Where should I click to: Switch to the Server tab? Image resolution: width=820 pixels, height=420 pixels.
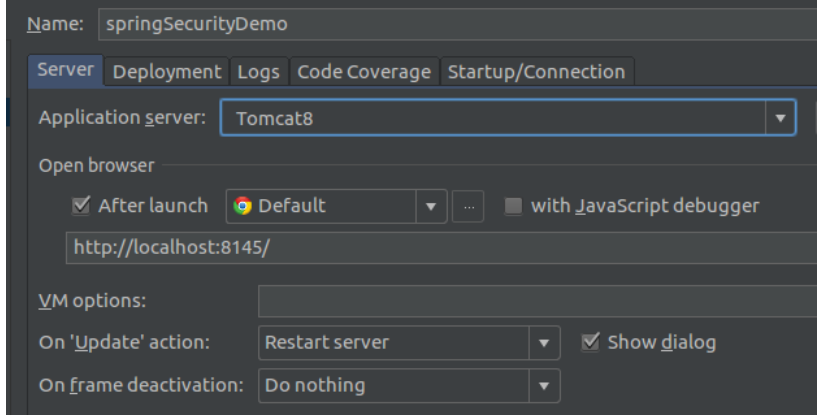click(65, 70)
